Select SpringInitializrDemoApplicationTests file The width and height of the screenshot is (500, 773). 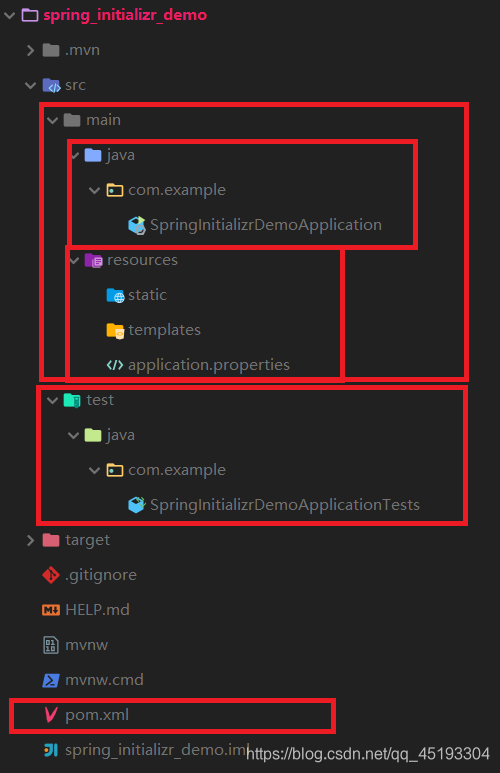[274, 505]
